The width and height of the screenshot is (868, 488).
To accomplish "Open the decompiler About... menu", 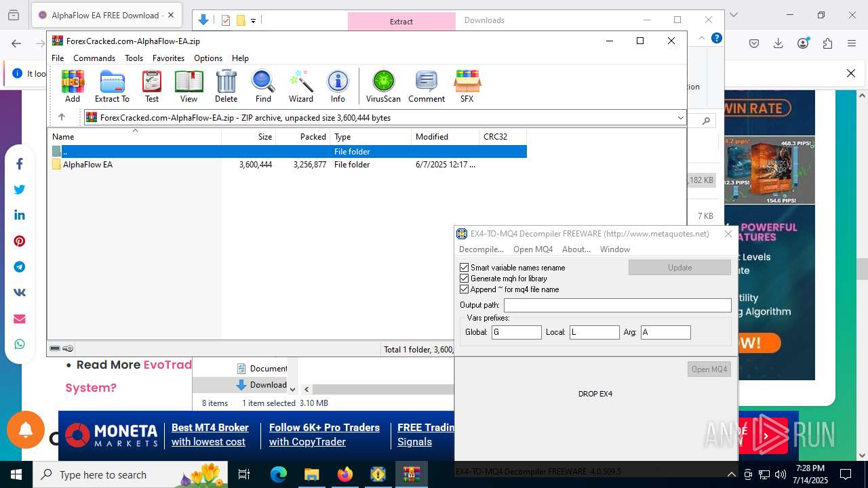I will (x=576, y=249).
